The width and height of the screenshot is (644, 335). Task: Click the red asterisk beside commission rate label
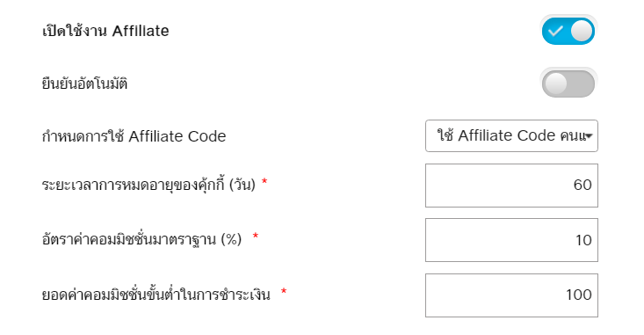(256, 237)
